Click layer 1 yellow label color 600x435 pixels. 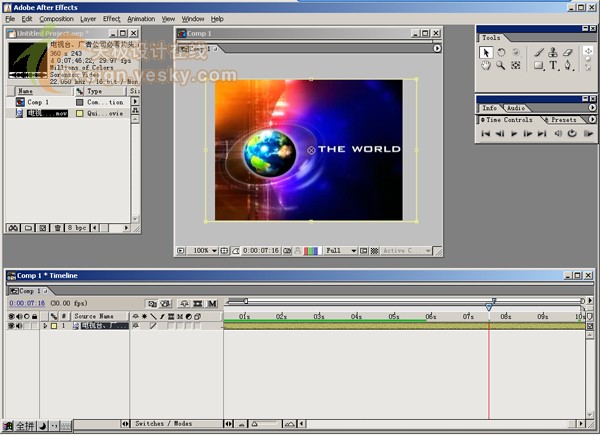(54, 326)
